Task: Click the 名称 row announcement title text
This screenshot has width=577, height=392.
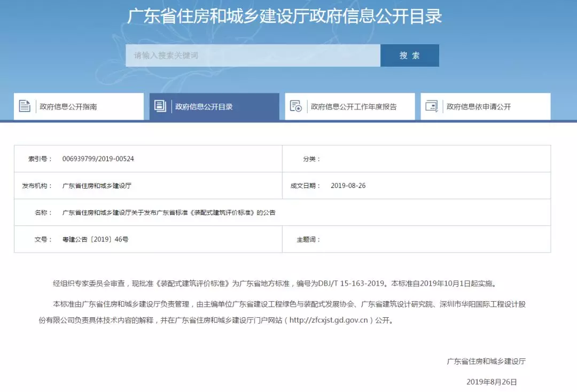Action: pos(169,213)
